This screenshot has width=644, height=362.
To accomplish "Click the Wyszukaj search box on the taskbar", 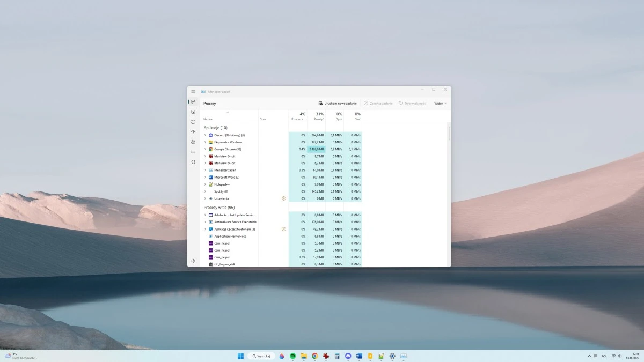I will (261, 356).
